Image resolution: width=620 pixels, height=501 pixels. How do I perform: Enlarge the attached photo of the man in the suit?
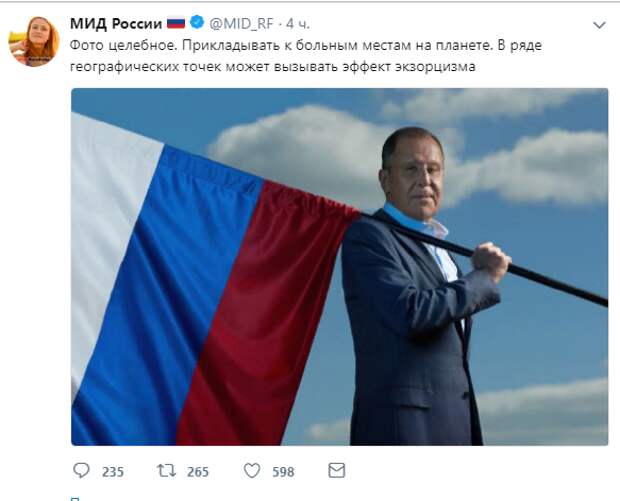coord(340,267)
